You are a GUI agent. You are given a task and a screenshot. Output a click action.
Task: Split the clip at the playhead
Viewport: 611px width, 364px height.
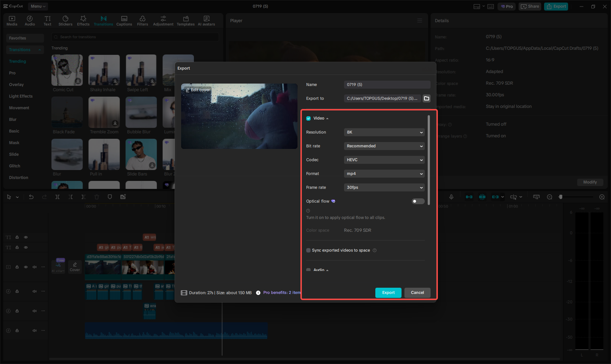(x=57, y=197)
